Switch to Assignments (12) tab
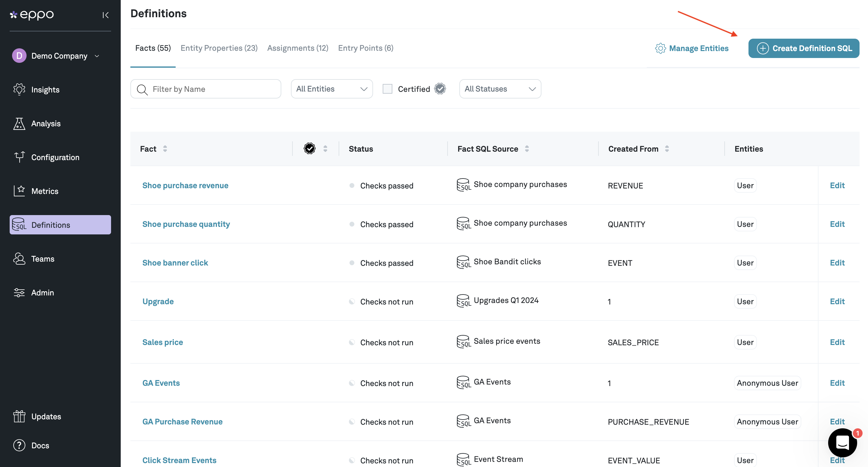This screenshot has height=467, width=868. click(298, 48)
